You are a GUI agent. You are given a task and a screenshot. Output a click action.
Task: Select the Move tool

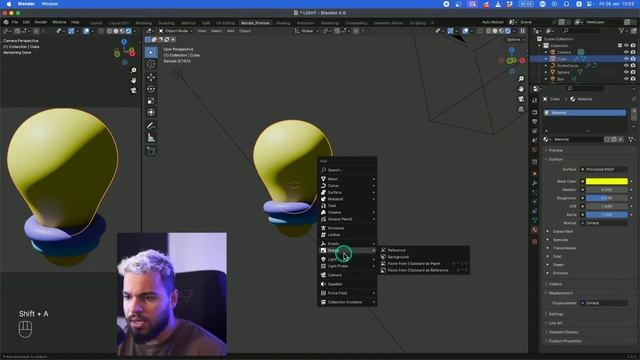click(151, 77)
